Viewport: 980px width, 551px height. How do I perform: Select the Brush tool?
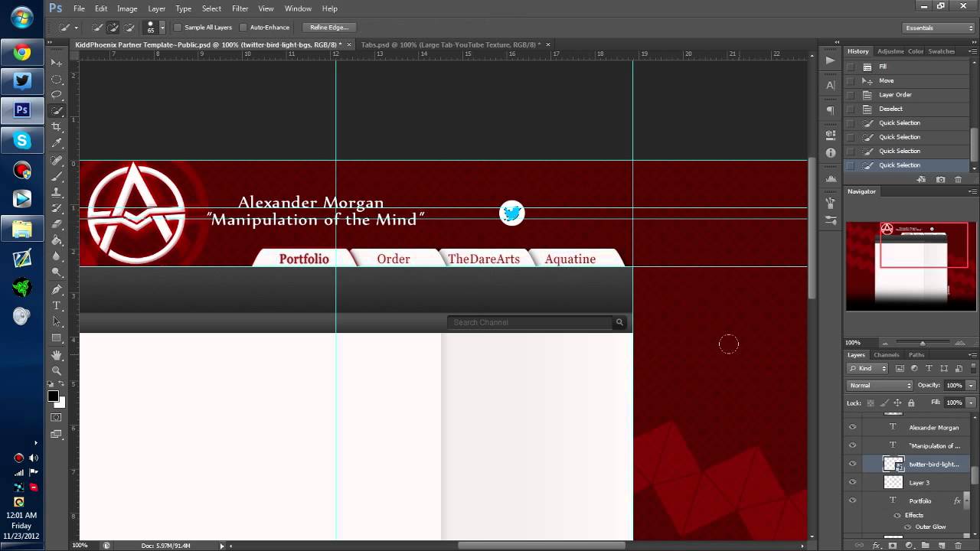click(x=57, y=177)
